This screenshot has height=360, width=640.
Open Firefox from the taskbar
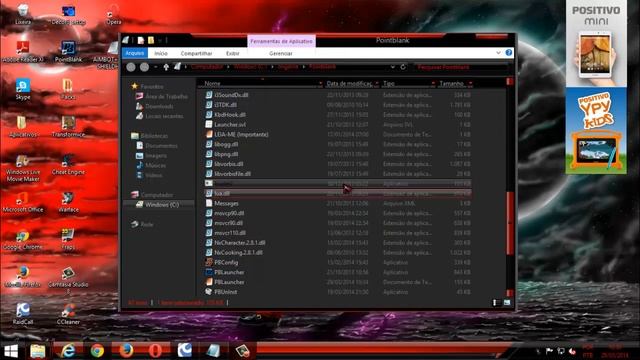point(126,351)
